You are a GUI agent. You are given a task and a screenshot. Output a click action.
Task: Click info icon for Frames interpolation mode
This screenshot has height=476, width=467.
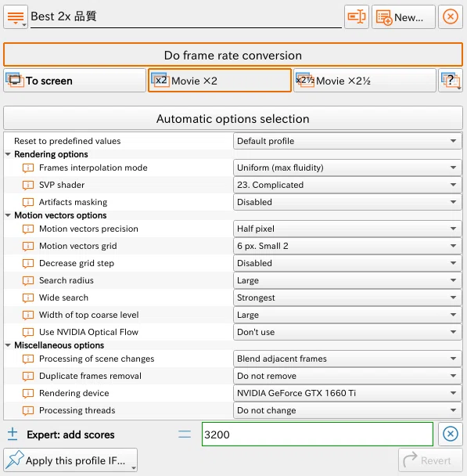28,168
